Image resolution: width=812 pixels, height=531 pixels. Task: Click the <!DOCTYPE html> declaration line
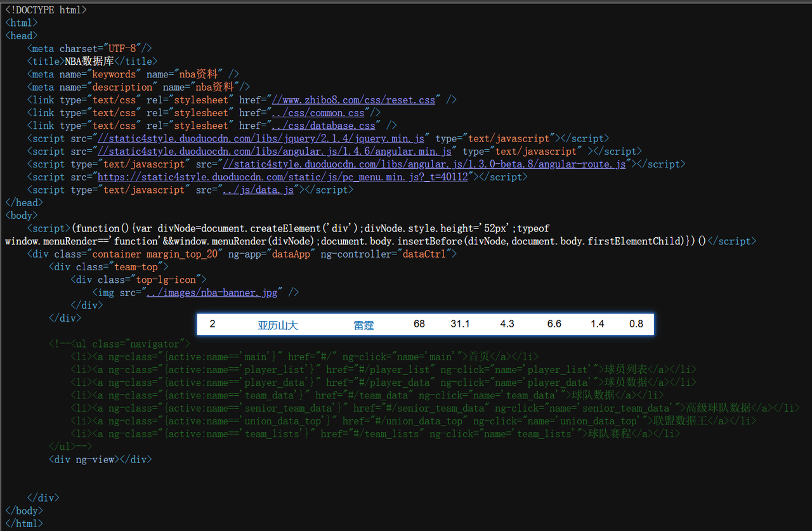[46, 10]
